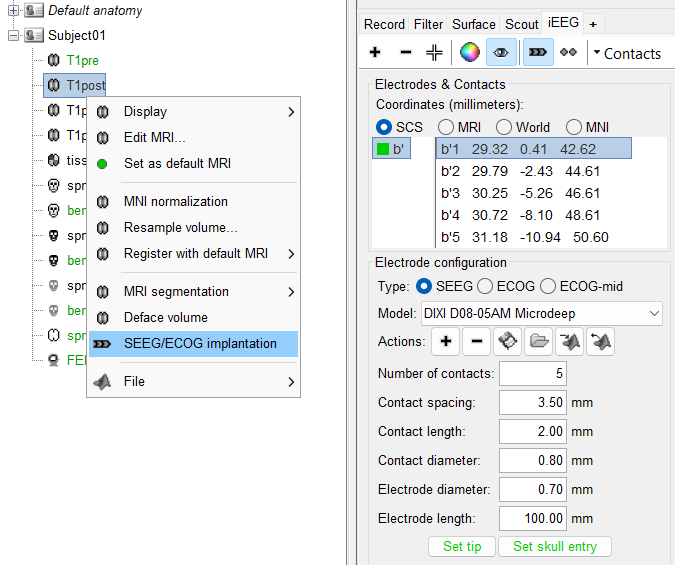675x565 pixels.
Task: Click the add electrode plus icon in toolbar
Action: tap(375, 53)
